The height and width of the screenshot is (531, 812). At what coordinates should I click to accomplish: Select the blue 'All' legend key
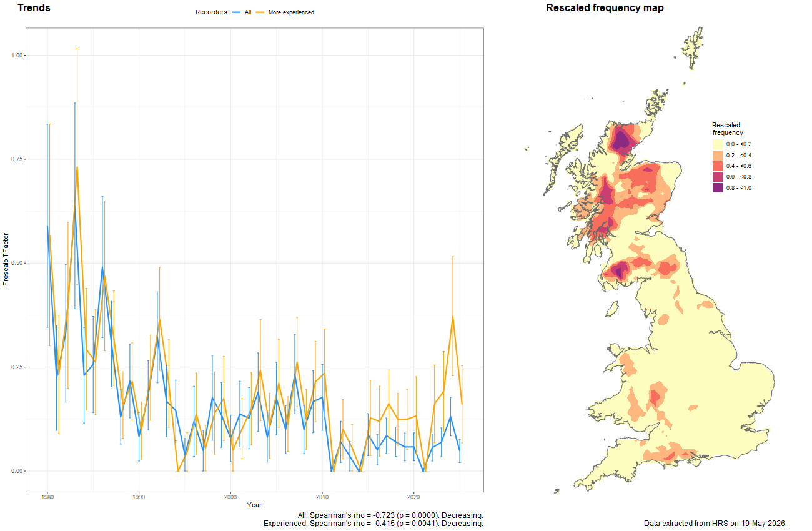click(236, 12)
